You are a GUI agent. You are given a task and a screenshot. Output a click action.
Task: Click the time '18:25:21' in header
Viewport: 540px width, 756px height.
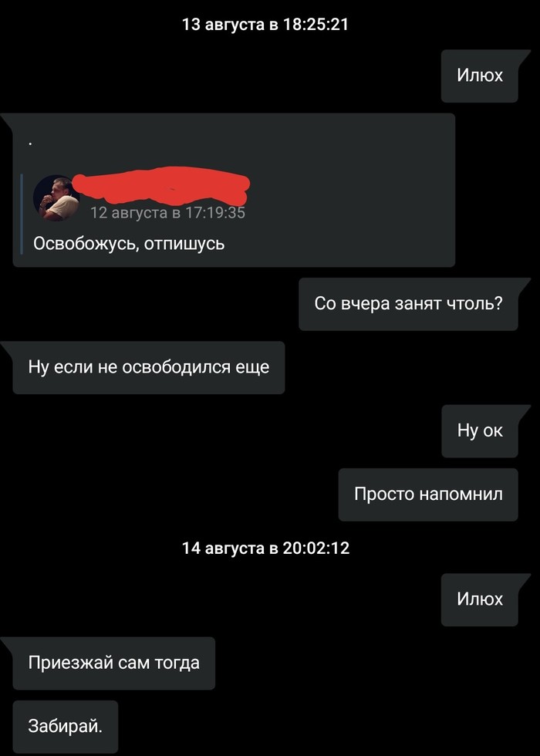(x=313, y=24)
